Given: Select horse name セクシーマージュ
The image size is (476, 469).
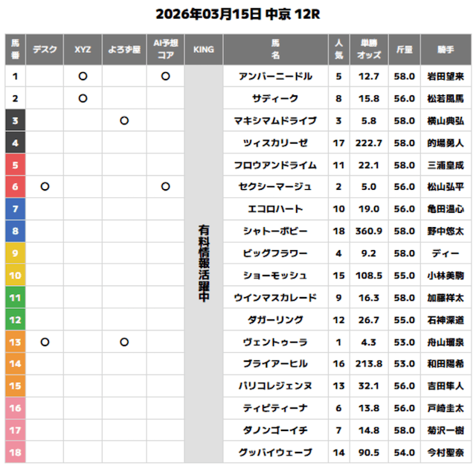Looking at the screenshot, I should pyautogui.click(x=275, y=187).
